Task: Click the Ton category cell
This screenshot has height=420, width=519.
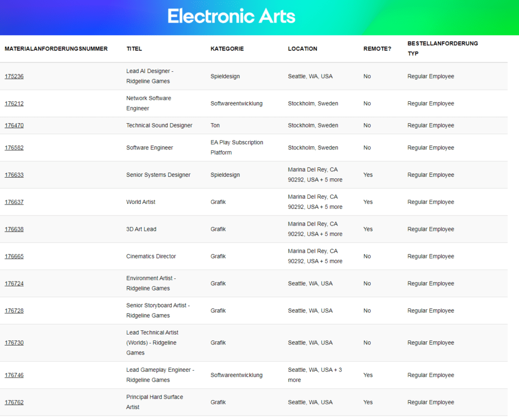Action: pyautogui.click(x=215, y=125)
